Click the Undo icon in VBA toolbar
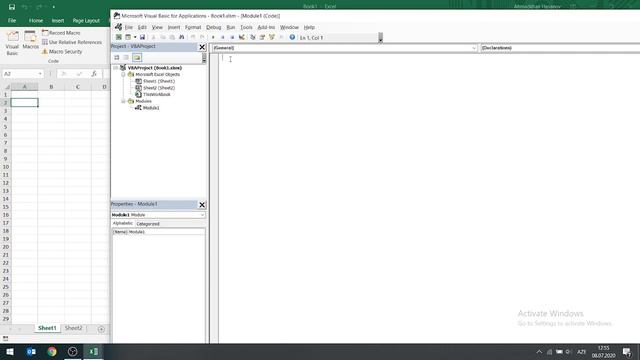The height and width of the screenshot is (360, 640). pos(193,37)
